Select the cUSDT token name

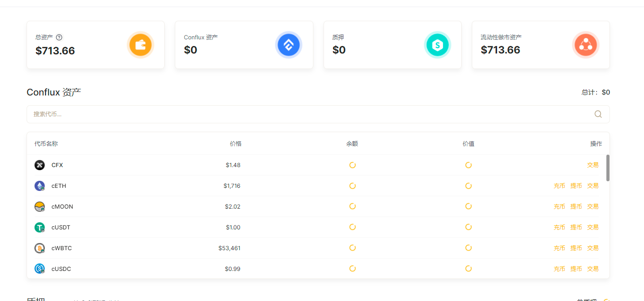coord(61,228)
